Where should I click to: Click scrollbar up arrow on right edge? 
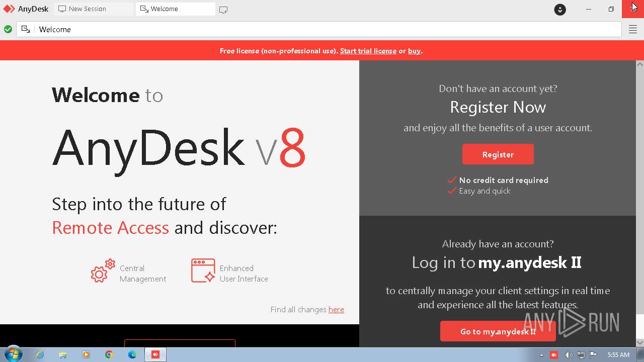pos(640,64)
